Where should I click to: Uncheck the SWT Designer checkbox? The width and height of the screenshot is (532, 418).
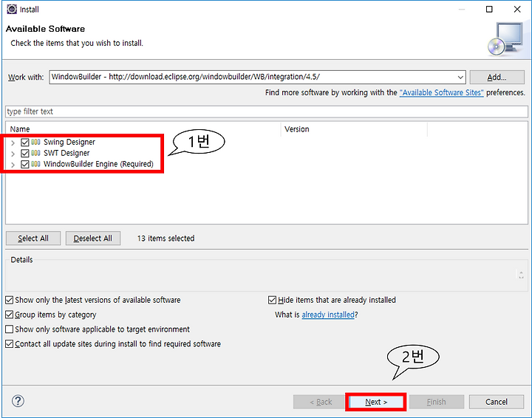coord(25,153)
